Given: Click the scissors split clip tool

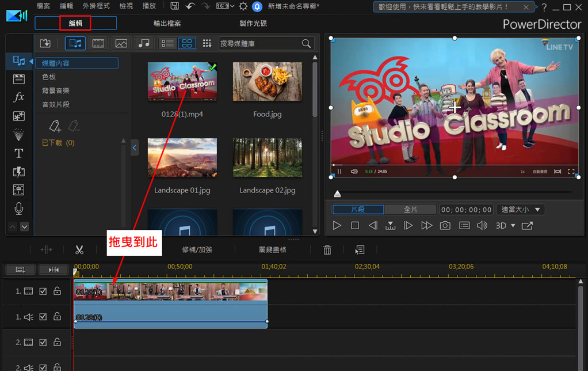Looking at the screenshot, I should [79, 249].
